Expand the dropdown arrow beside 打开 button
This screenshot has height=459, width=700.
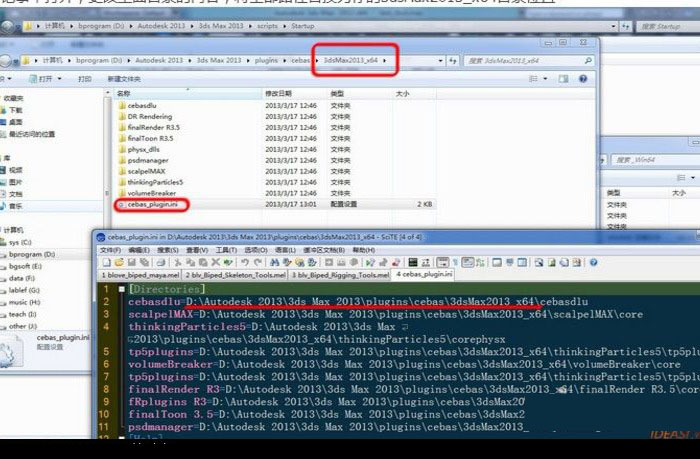59,79
